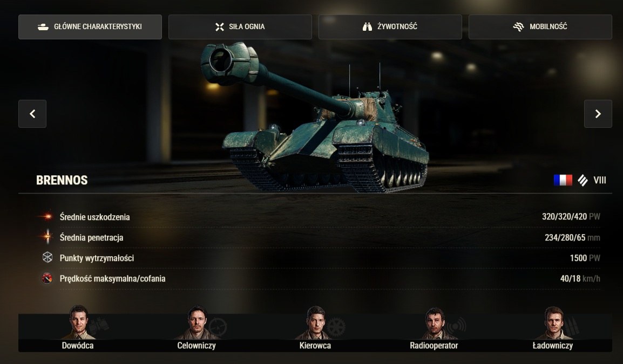Click the Brennos tank name heading
The image size is (623, 364).
tap(62, 180)
